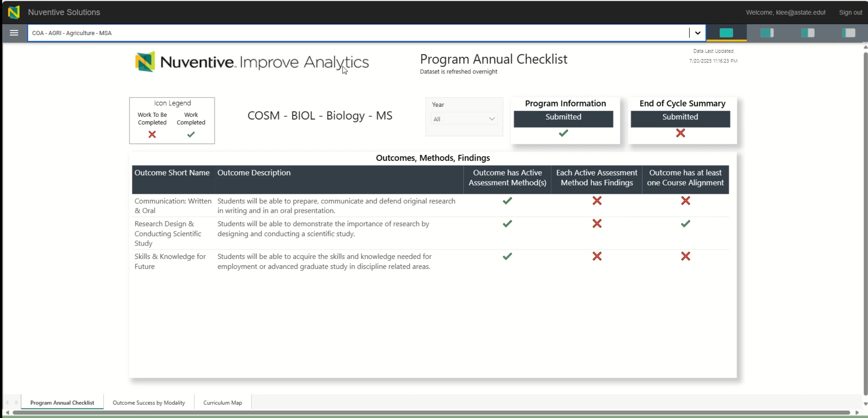Switch to the Curriculum Map tab
This screenshot has width=868, height=418.
tap(222, 402)
